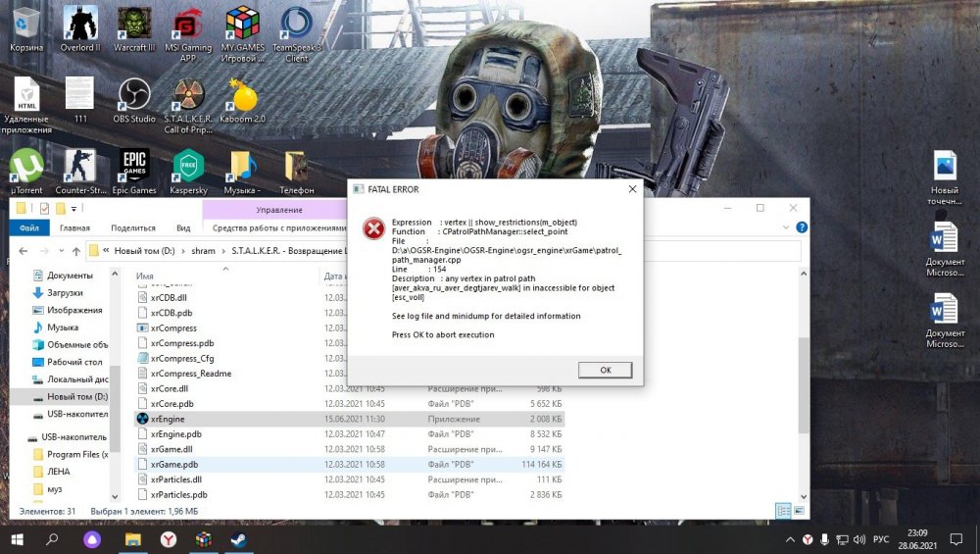Show hidden system tray icons
Screen dimensions: 980x554
click(790, 539)
